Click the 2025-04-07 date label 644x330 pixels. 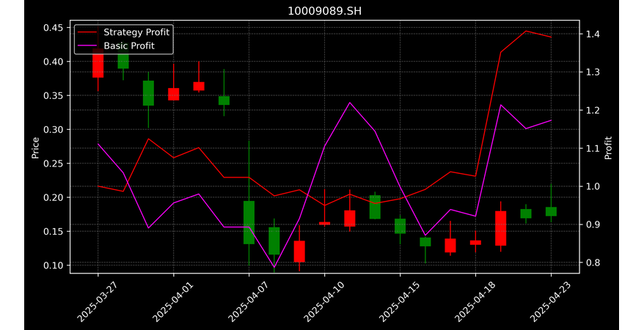[x=249, y=301]
